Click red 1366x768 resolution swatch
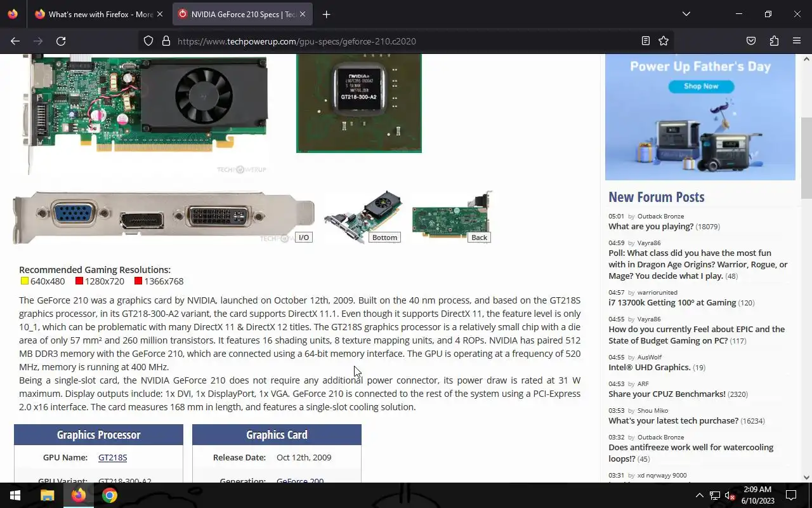This screenshot has width=812, height=508. tap(138, 281)
